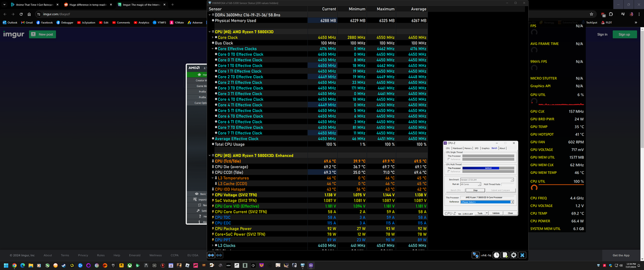The image size is (644, 270).
Task: Click imgur New post button
Action: point(42,34)
